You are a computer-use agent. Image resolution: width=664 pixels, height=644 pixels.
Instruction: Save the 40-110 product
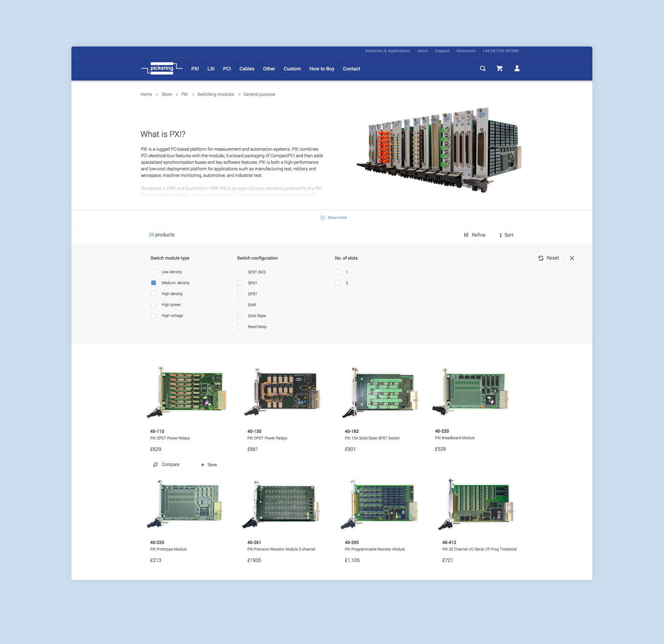tap(209, 465)
